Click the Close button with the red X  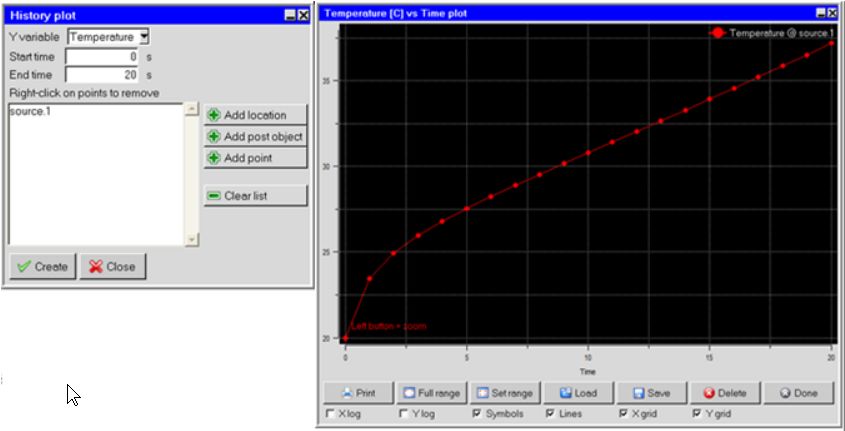point(113,267)
